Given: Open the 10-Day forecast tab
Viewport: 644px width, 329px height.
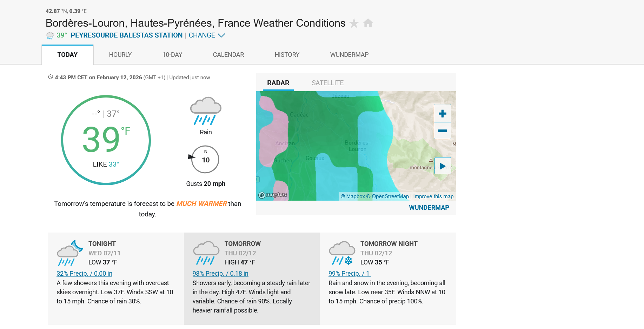Looking at the screenshot, I should pos(172,55).
